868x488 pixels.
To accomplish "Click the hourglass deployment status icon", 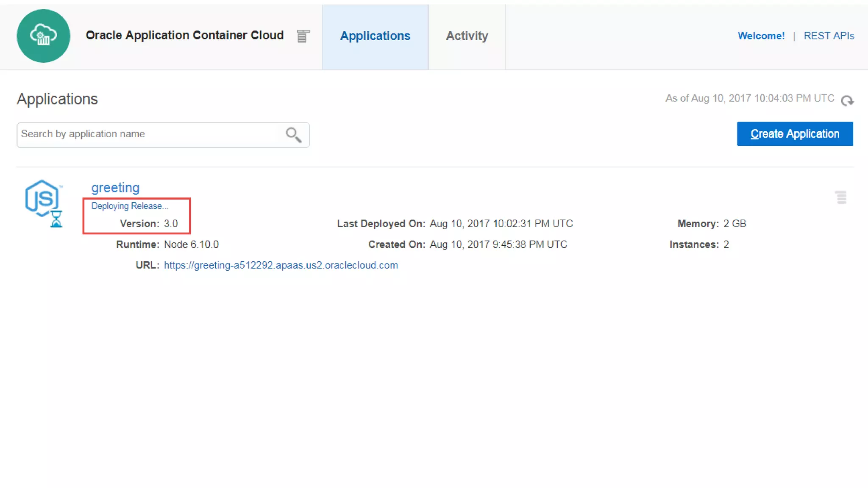I will (56, 219).
